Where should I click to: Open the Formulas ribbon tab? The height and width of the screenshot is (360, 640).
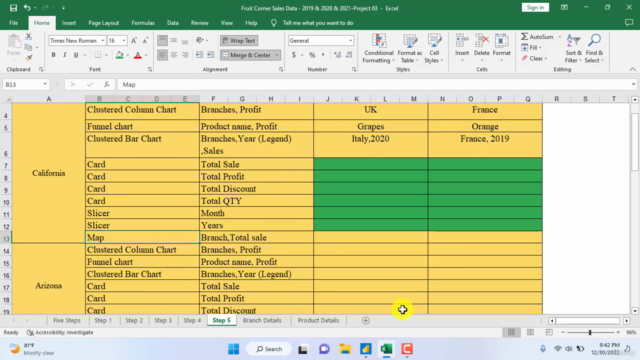(x=143, y=23)
